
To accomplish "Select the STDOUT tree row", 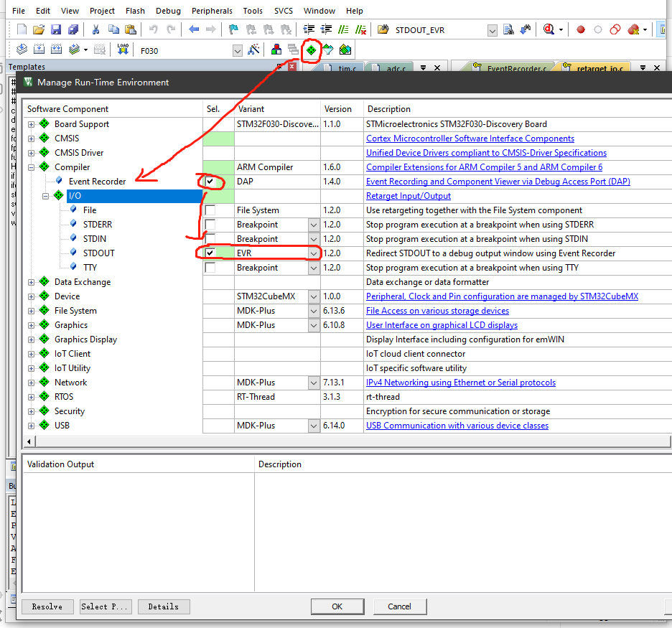I will 98,253.
